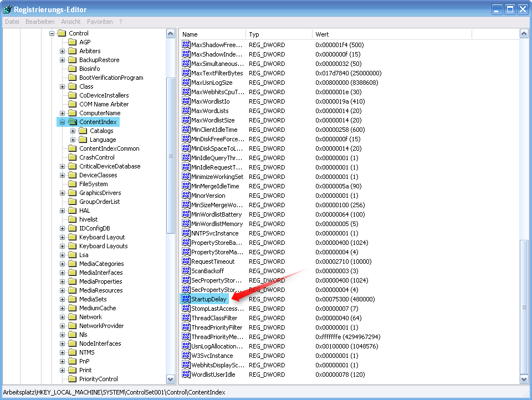The image size is (532, 400).
Task: Click the RequestTimeout value icon
Action: pos(186,261)
